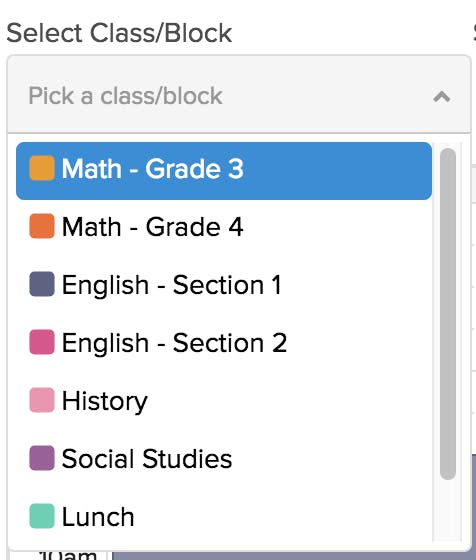Pick the Lunch block option
476x560 pixels.
point(224,516)
